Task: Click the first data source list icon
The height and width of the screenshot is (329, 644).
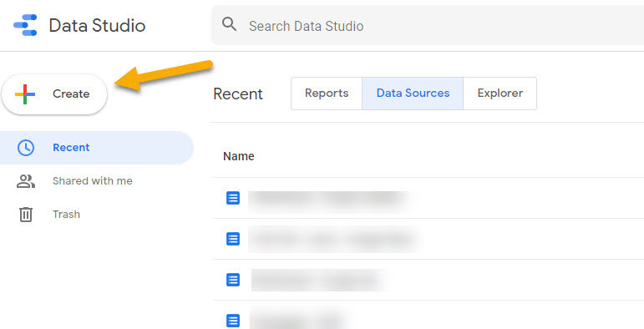Action: (233, 199)
